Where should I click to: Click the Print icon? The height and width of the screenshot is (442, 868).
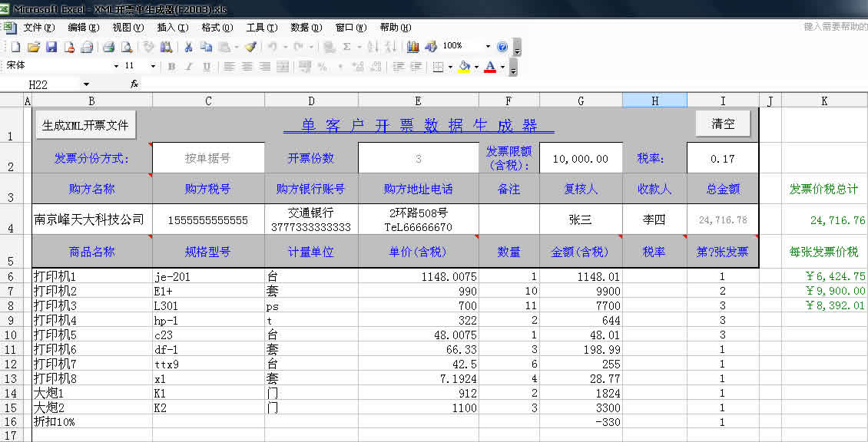tap(108, 47)
